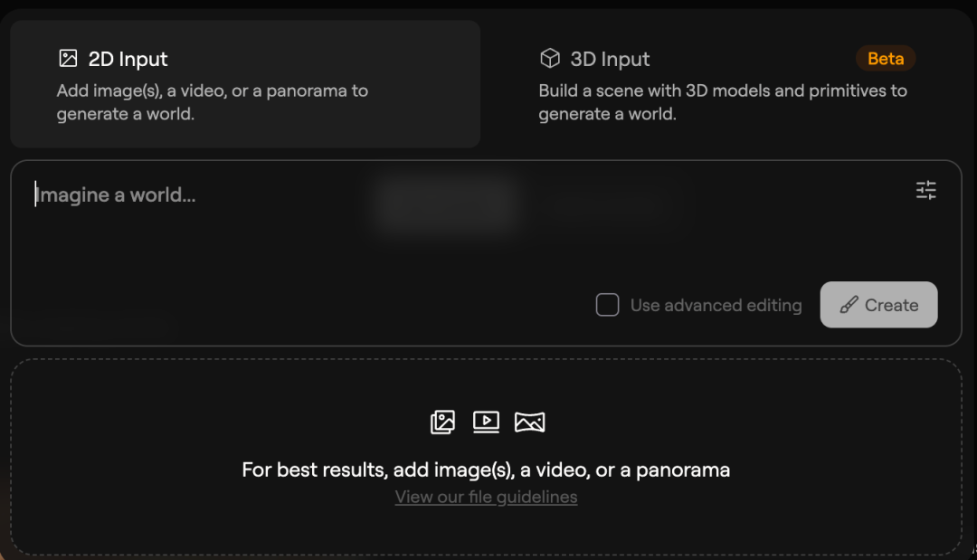This screenshot has height=560, width=977.
Task: Click the cube icon beside 3D Input
Action: point(549,59)
